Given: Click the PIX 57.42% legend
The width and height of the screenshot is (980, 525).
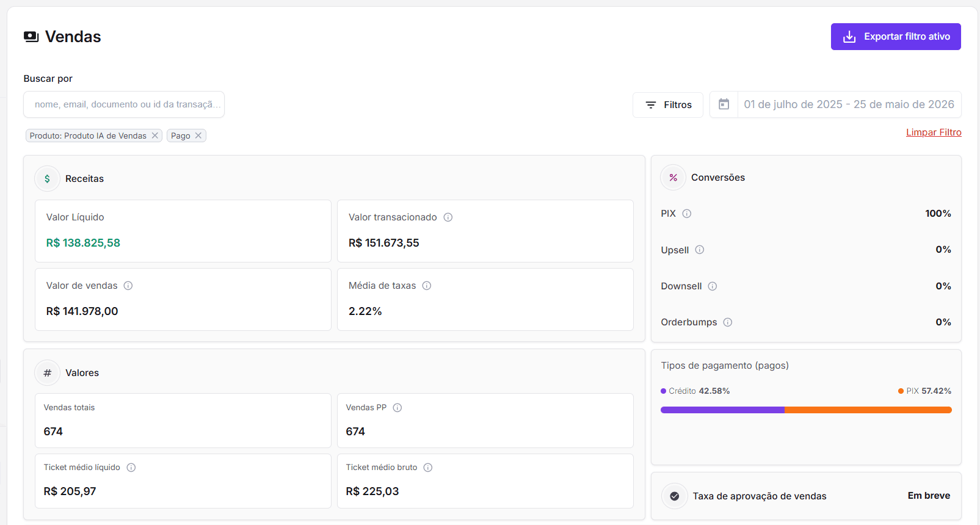Looking at the screenshot, I should (x=924, y=391).
